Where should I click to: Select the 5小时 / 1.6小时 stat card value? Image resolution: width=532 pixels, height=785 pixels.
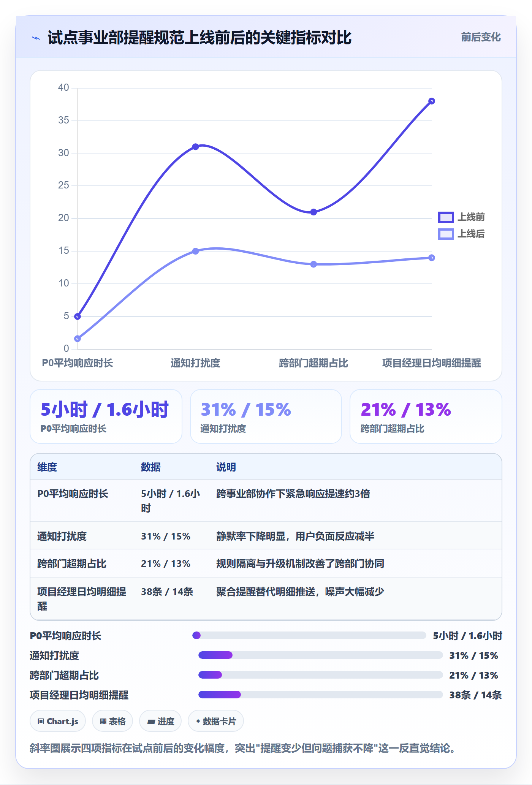tap(104, 410)
